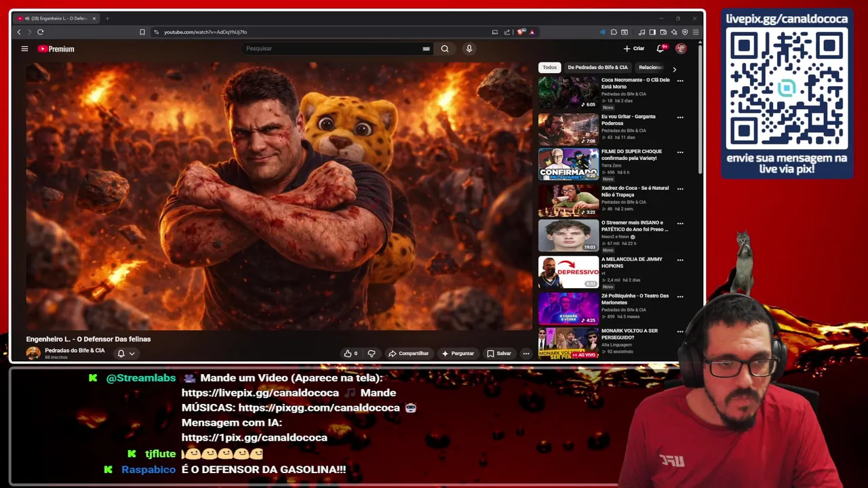Open the Zé Politiquinha video thumbnail

568,308
